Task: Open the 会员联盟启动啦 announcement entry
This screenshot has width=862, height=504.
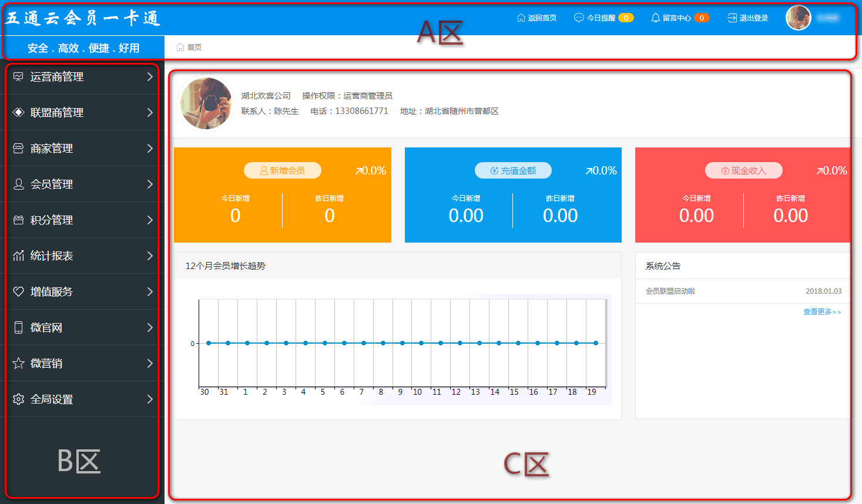Action: tap(670, 291)
